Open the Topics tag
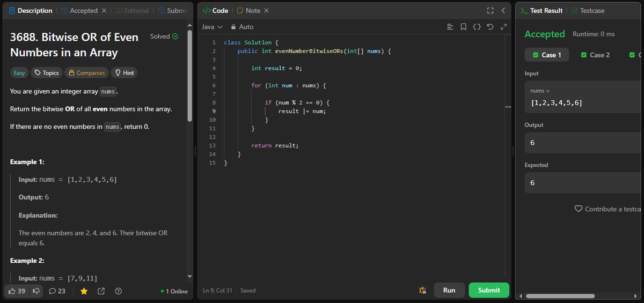The width and height of the screenshot is (644, 303). tap(46, 73)
